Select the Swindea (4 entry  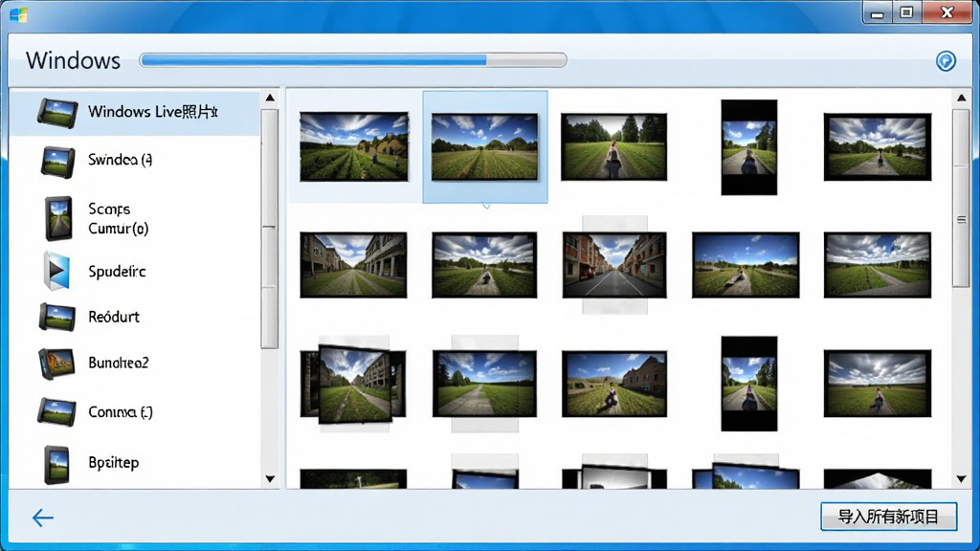pos(120,160)
